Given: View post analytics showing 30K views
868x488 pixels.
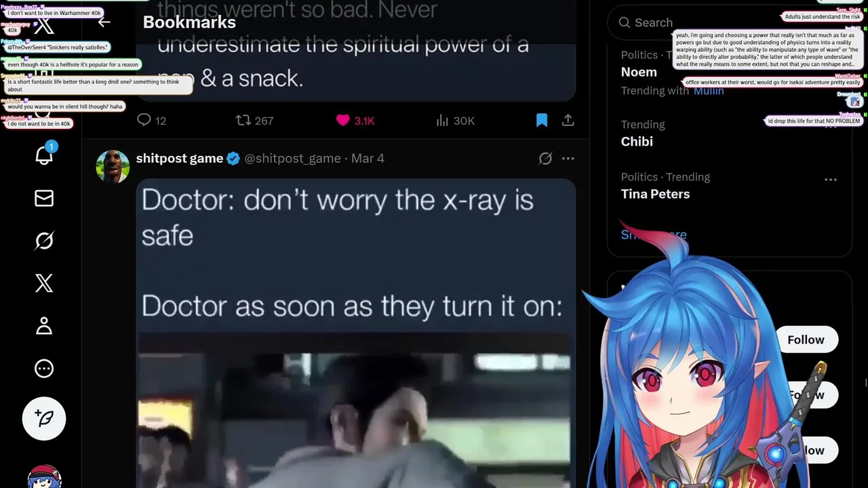Looking at the screenshot, I should [x=455, y=121].
